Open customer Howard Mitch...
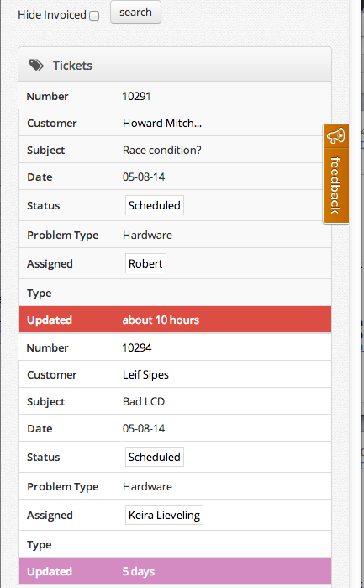 click(x=162, y=124)
